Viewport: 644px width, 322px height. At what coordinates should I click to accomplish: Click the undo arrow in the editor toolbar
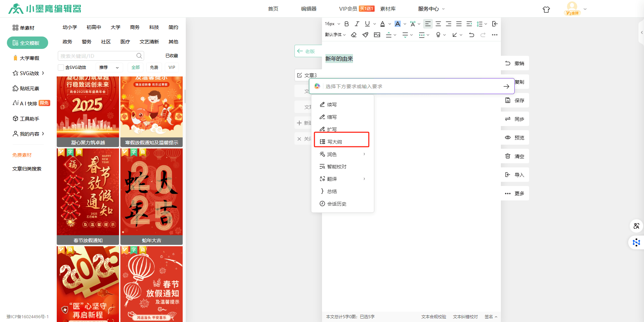click(472, 35)
